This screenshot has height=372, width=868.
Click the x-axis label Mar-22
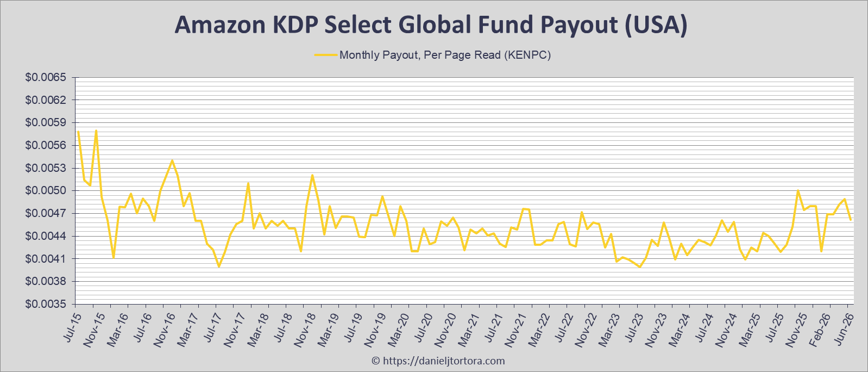point(538,330)
